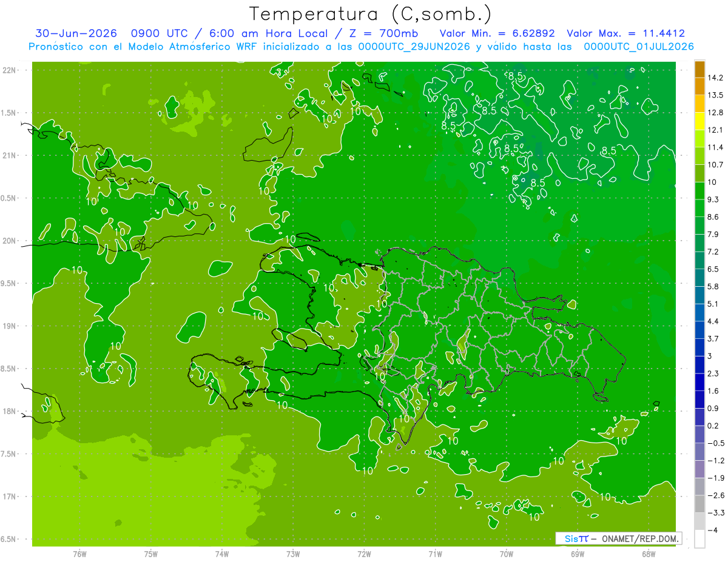Viewport: 728px width, 562px height.
Task: Click the "73W" longitude axis label
Action: pyautogui.click(x=293, y=554)
